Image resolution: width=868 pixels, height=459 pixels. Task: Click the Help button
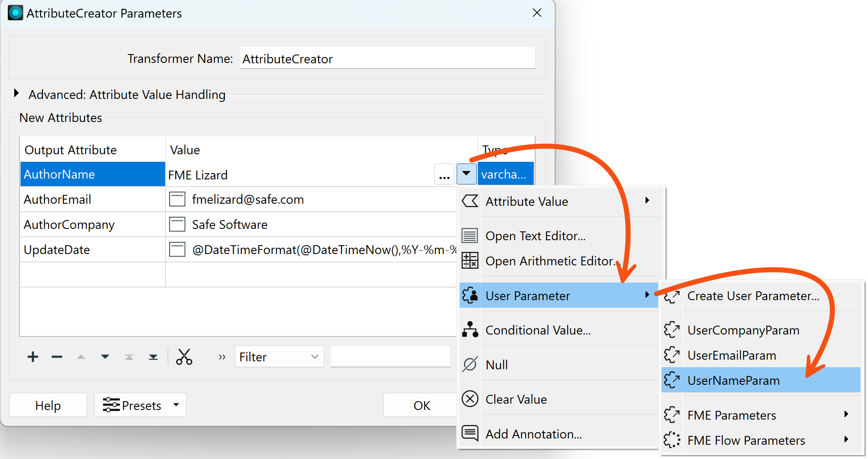click(x=48, y=405)
